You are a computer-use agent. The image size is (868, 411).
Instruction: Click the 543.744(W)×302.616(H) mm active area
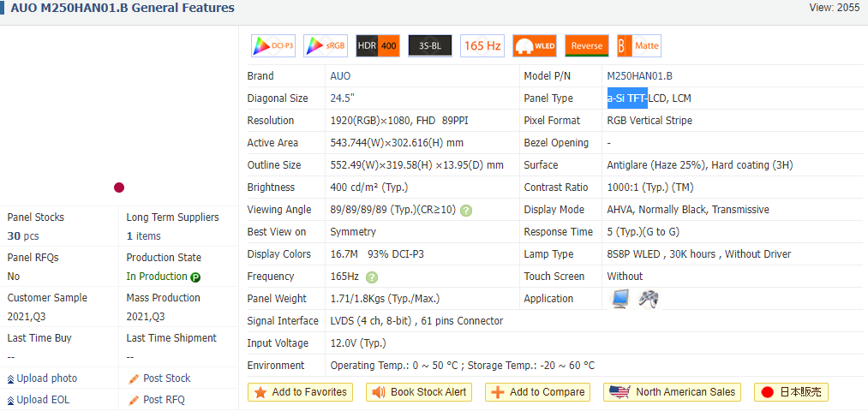coord(397,143)
